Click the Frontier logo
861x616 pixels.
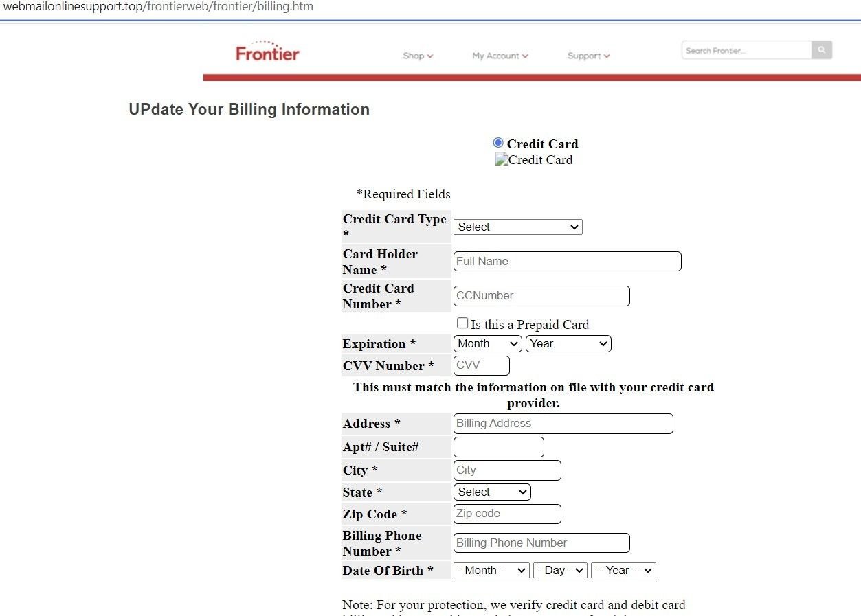[267, 52]
